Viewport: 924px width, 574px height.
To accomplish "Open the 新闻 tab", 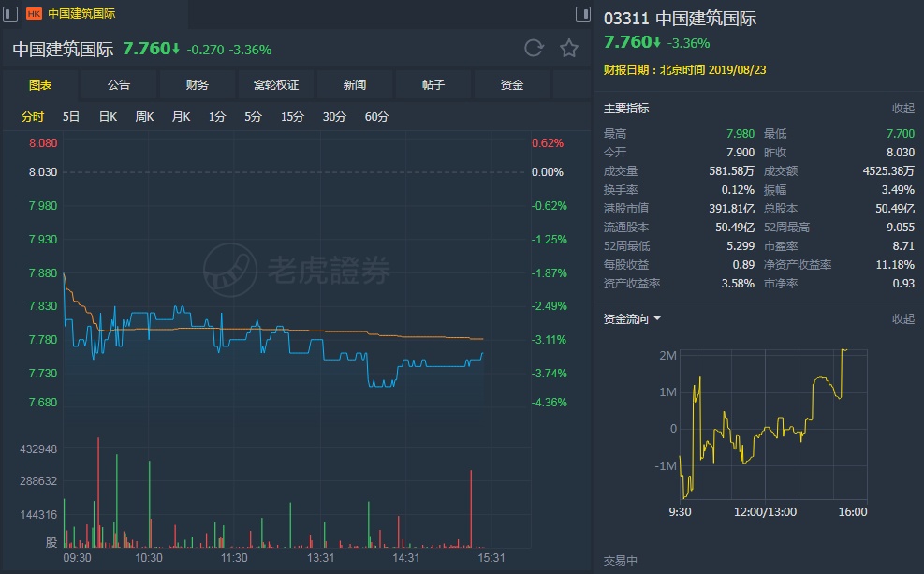I will click(x=355, y=85).
